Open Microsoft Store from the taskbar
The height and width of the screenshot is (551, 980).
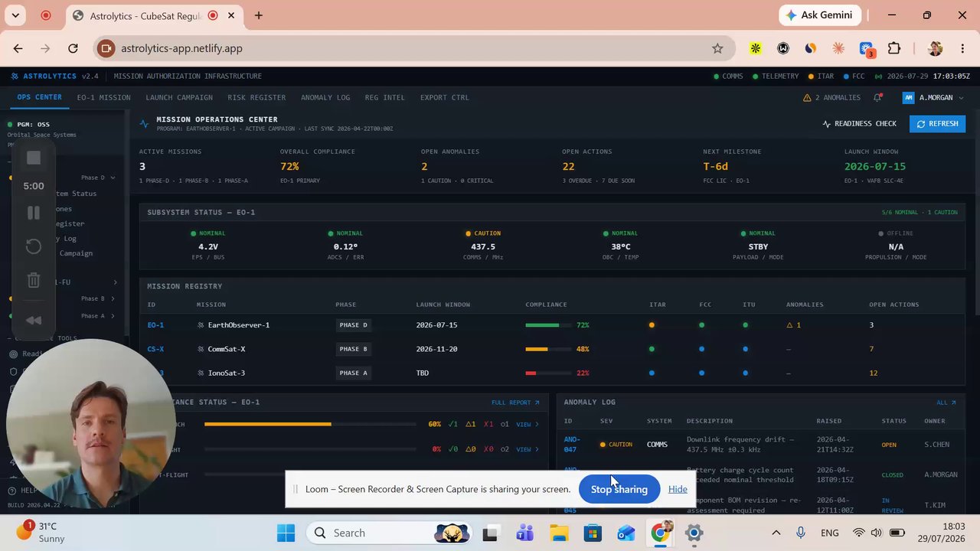pyautogui.click(x=593, y=533)
